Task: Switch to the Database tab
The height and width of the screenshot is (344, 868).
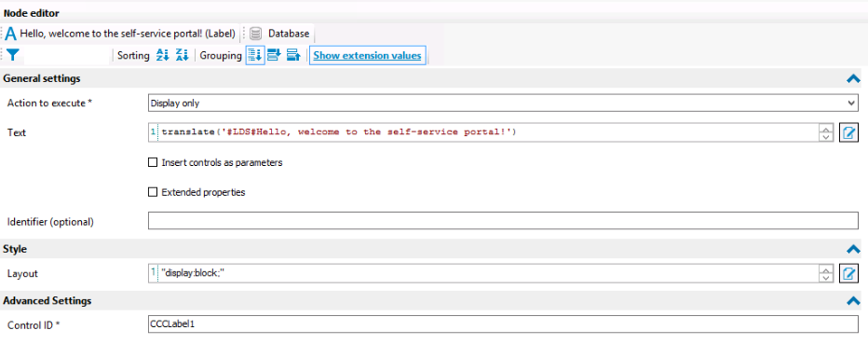Action: (x=280, y=34)
